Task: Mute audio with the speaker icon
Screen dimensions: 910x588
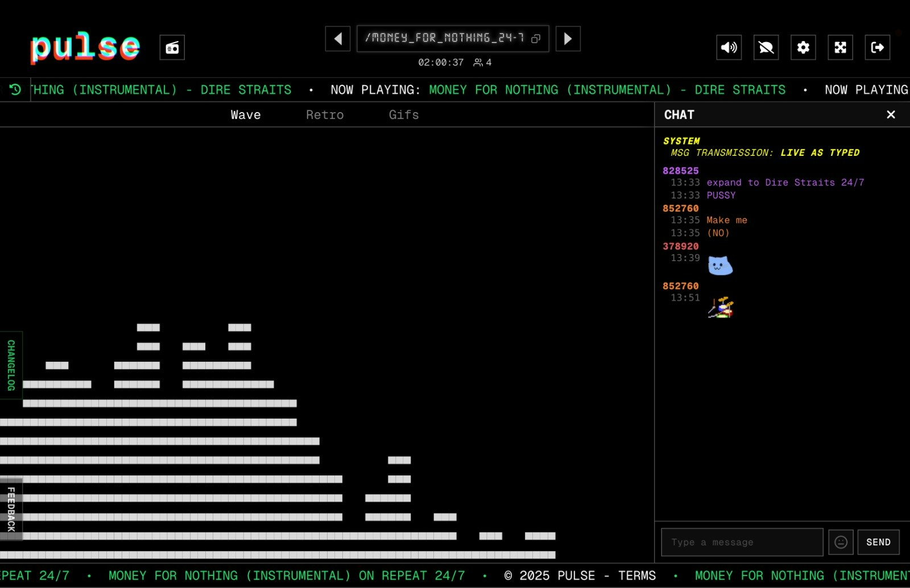Action: (x=729, y=47)
